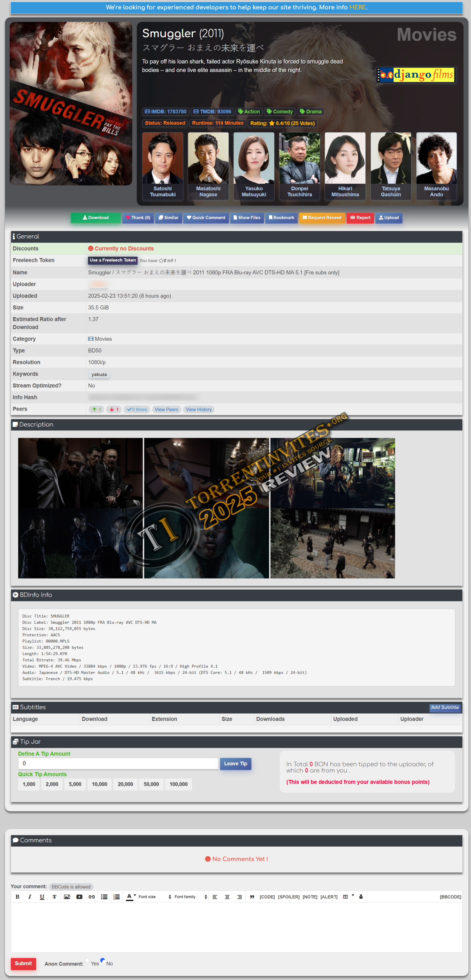This screenshot has height=980, width=471.
Task: Click the Movies category icon link
Action: tap(100, 339)
